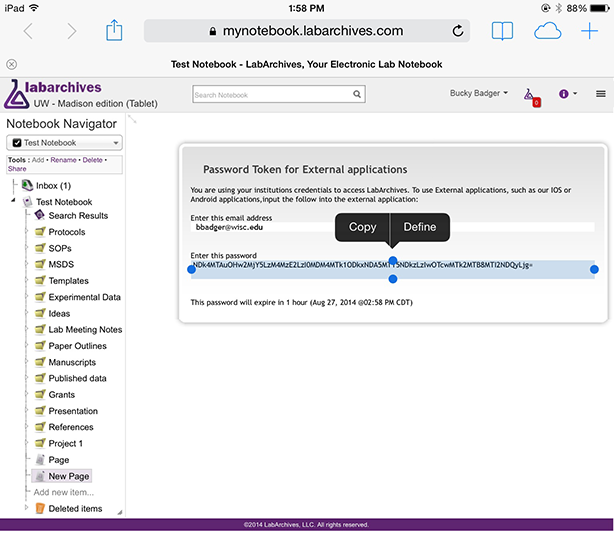
Task: Tap the Safari address bar URL
Action: point(312,31)
